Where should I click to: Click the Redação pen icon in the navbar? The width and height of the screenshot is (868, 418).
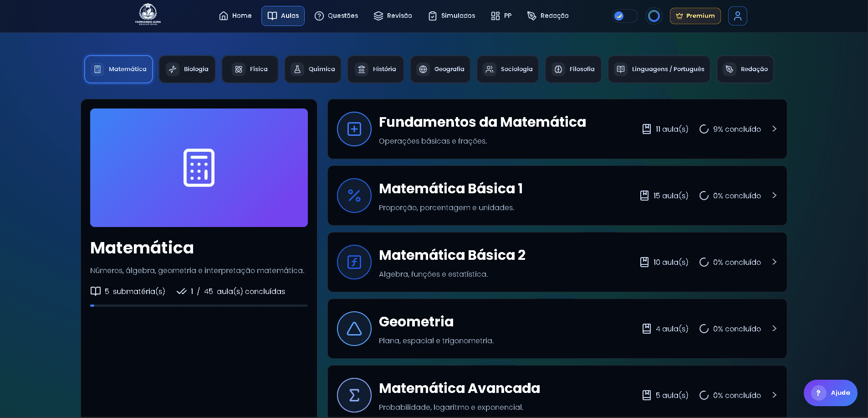pos(531,15)
